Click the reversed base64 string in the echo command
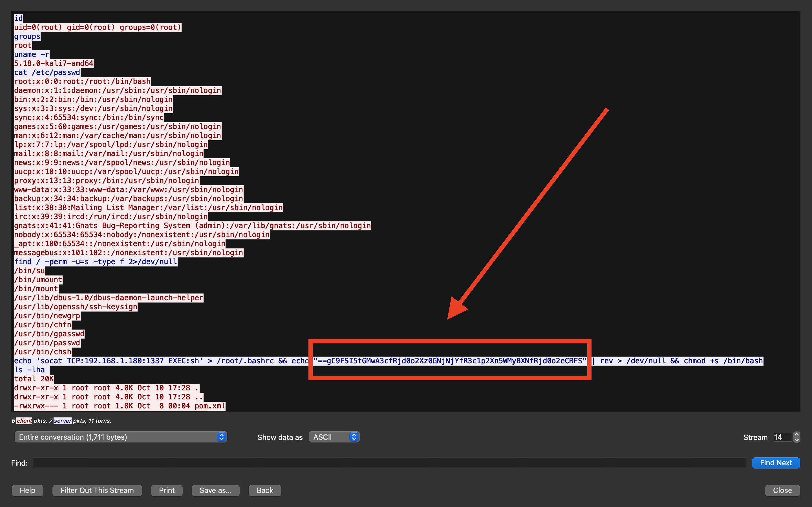812x507 pixels. [450, 361]
